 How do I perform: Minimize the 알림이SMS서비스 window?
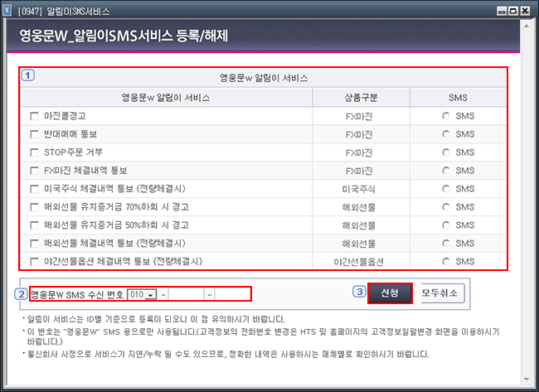click(x=502, y=12)
